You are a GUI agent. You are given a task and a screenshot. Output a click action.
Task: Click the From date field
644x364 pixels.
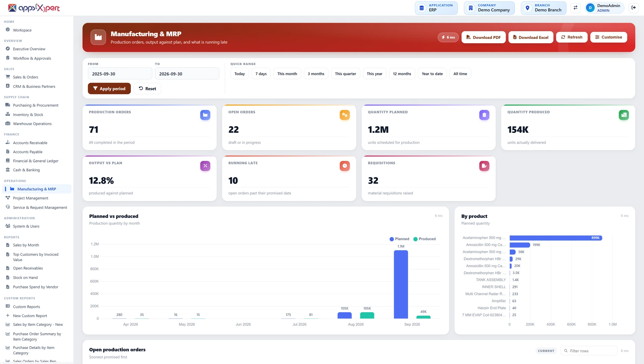click(120, 73)
